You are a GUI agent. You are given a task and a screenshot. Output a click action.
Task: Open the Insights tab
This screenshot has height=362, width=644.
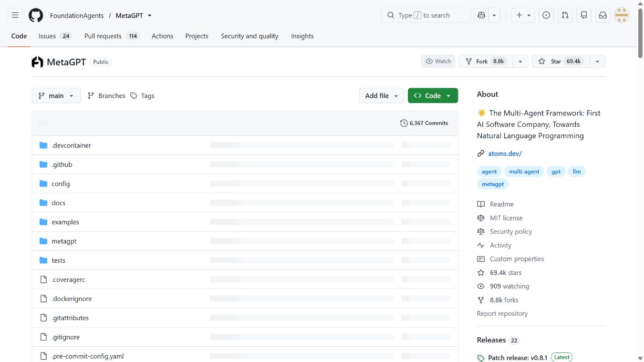302,36
